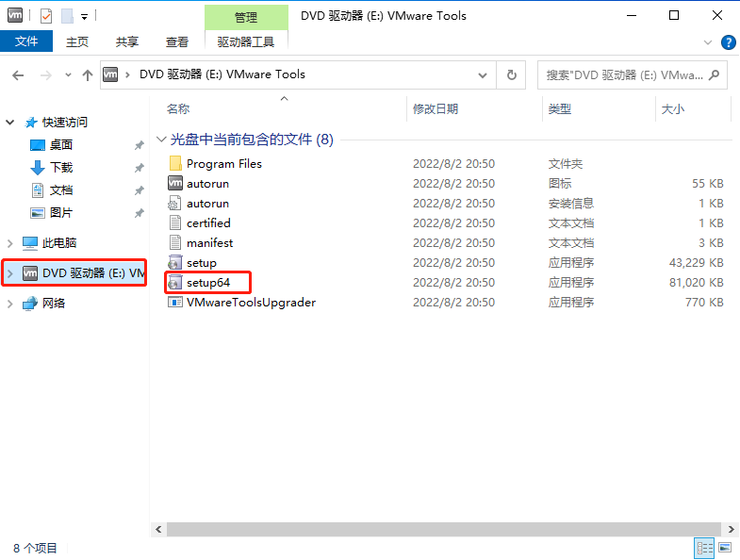This screenshot has height=560, width=740.
Task: Click the 8 个项目 status text
Action: tap(35, 548)
